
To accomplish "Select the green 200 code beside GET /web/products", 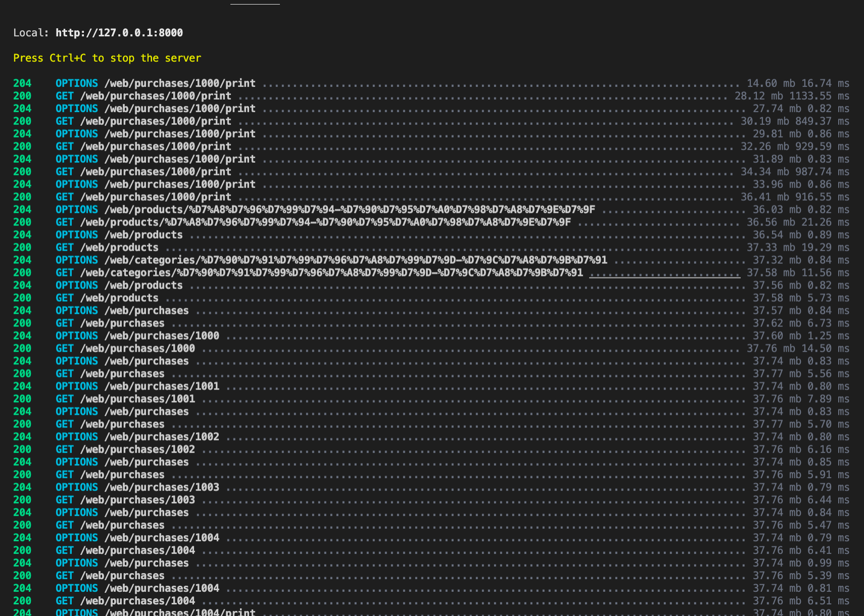I will (x=22, y=247).
